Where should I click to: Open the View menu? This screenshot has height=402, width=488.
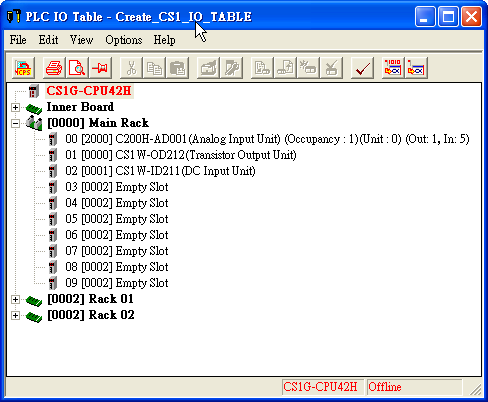pos(82,40)
